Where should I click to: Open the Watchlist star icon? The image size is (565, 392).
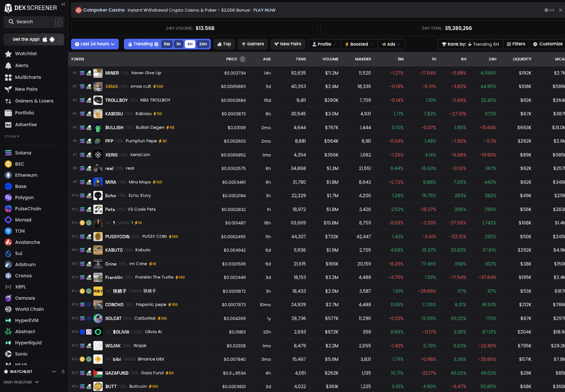pos(8,54)
